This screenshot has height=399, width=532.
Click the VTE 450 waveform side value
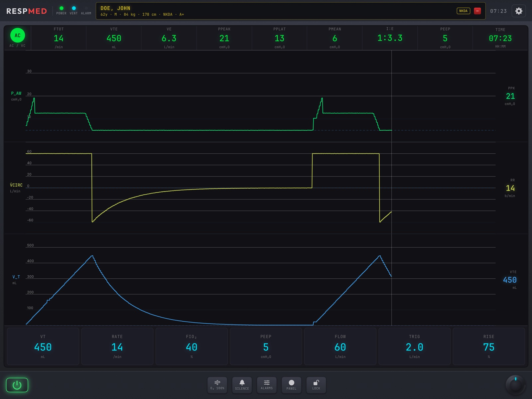[x=510, y=280]
